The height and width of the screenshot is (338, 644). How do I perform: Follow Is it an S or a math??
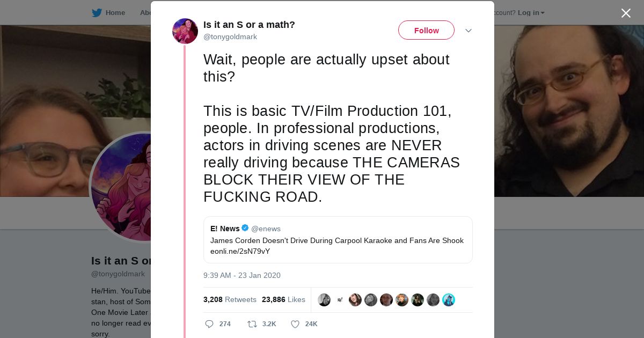pos(426,31)
